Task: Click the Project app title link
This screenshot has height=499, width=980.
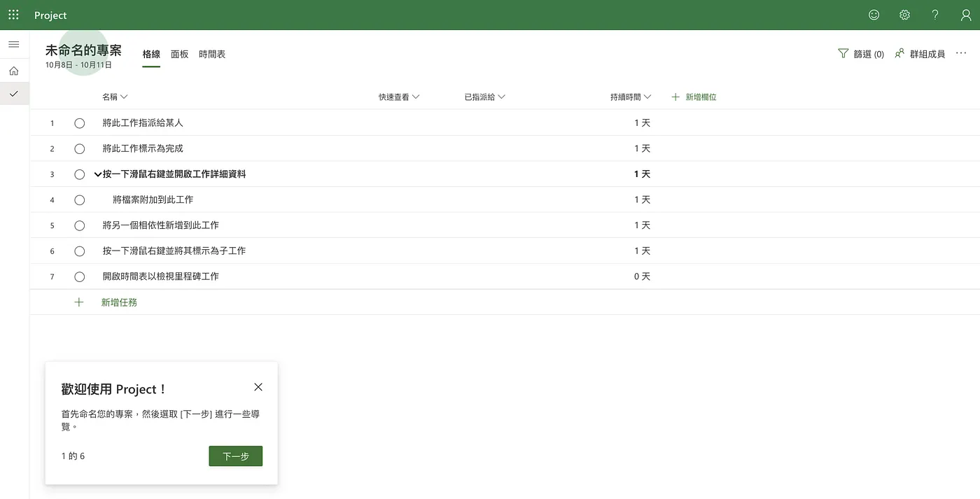Action: point(50,15)
